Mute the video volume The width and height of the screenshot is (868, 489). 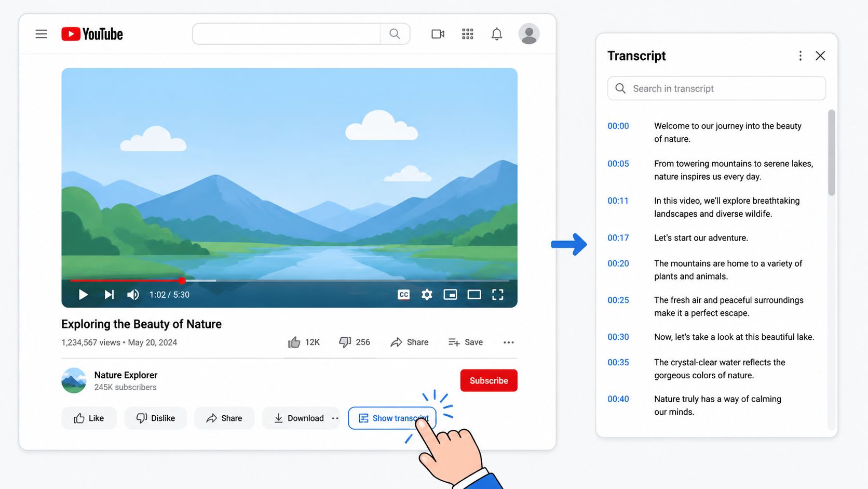[133, 295]
